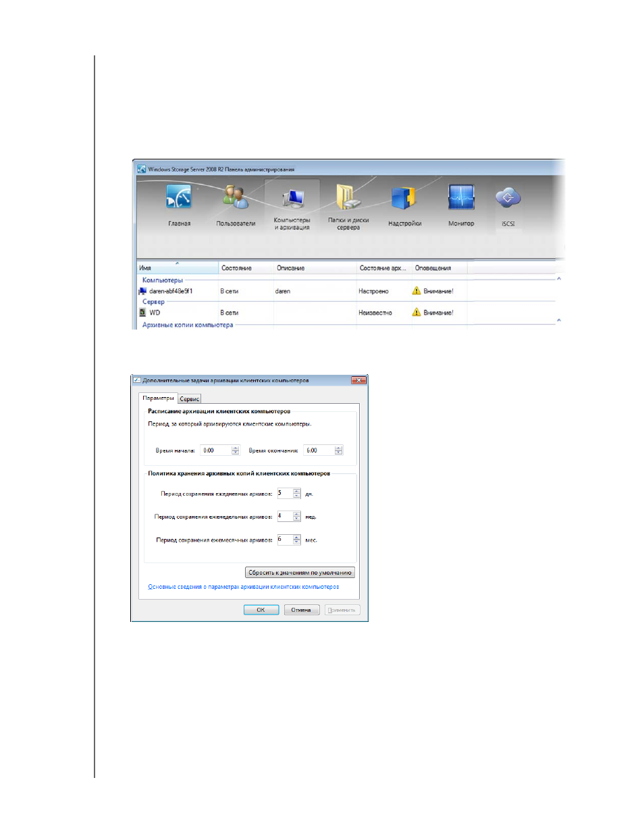The image size is (644, 834).
Task: Switch to the Сервис tab
Action: coord(190,399)
